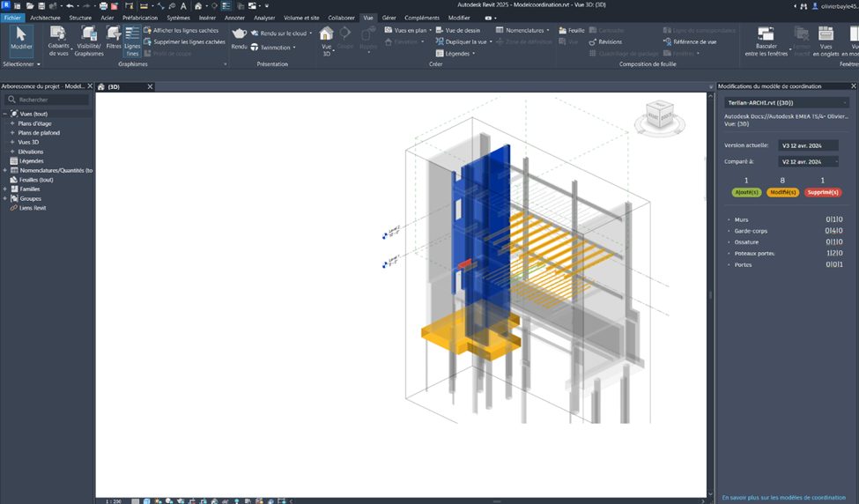Image resolution: width=859 pixels, height=504 pixels.
Task: Click the Text 'A' quick-access icon
Action: [x=183, y=6]
